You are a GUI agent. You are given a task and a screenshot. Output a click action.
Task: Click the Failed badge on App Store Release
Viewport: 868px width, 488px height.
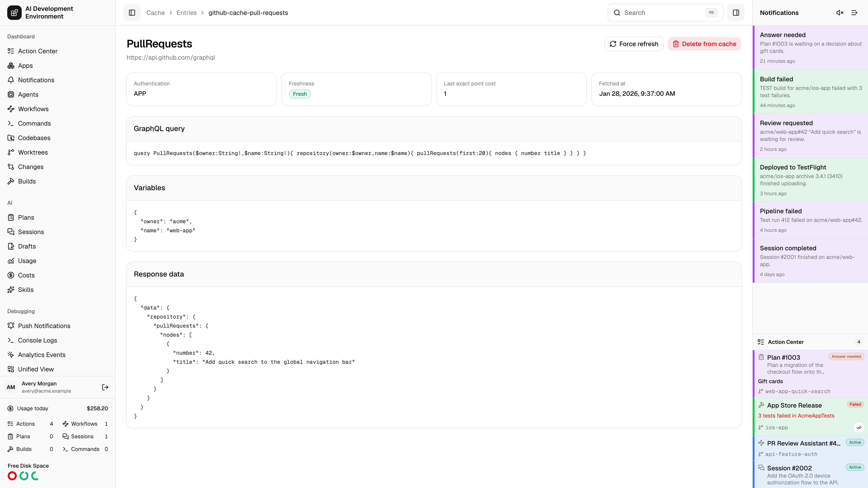point(855,404)
